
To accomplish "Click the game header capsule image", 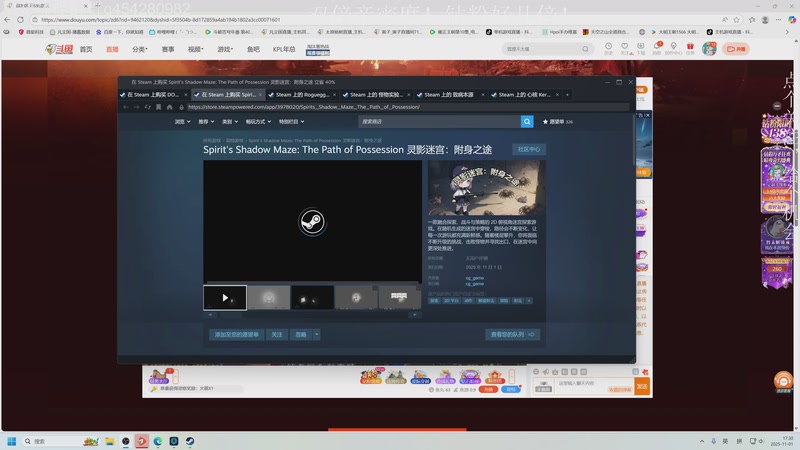I will pos(487,188).
